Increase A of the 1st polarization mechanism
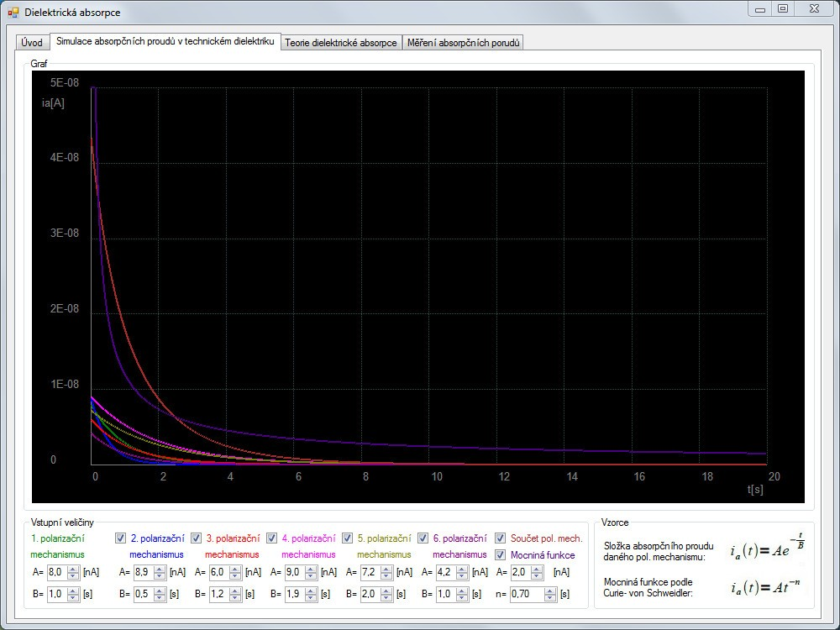The height and width of the screenshot is (630, 840). (x=73, y=569)
